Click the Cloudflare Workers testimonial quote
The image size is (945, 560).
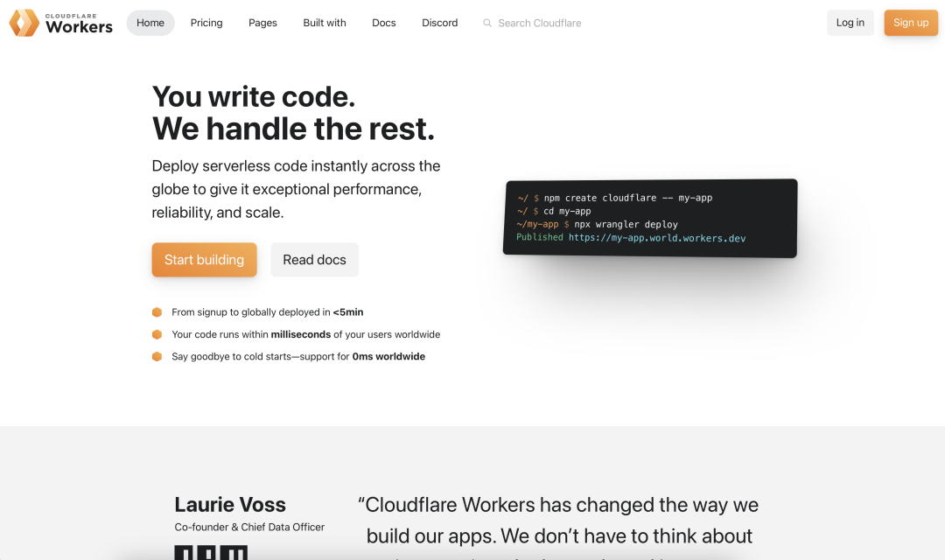point(558,526)
